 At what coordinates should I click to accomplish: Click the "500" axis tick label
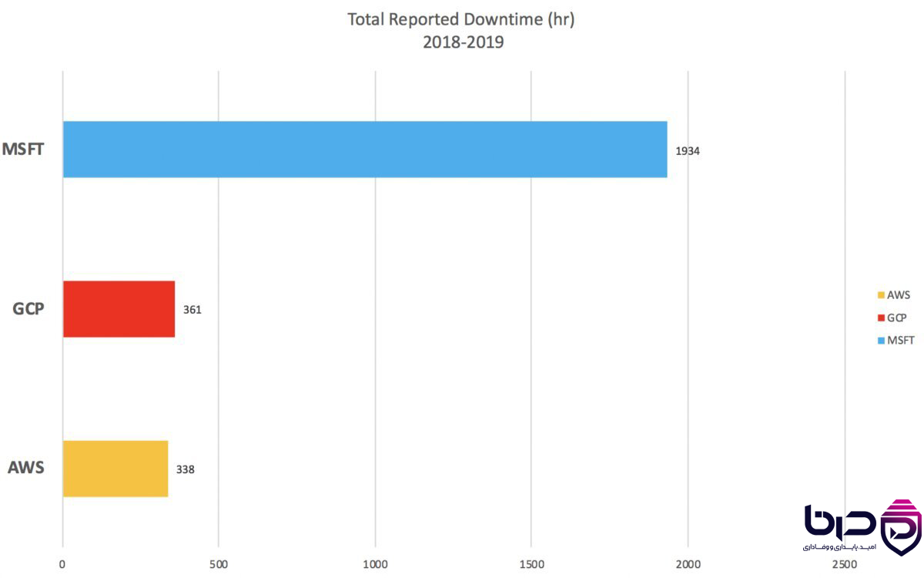[219, 564]
